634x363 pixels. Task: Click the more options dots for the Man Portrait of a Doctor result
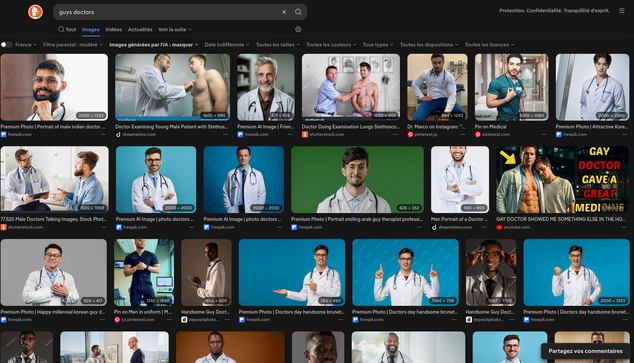click(x=484, y=227)
